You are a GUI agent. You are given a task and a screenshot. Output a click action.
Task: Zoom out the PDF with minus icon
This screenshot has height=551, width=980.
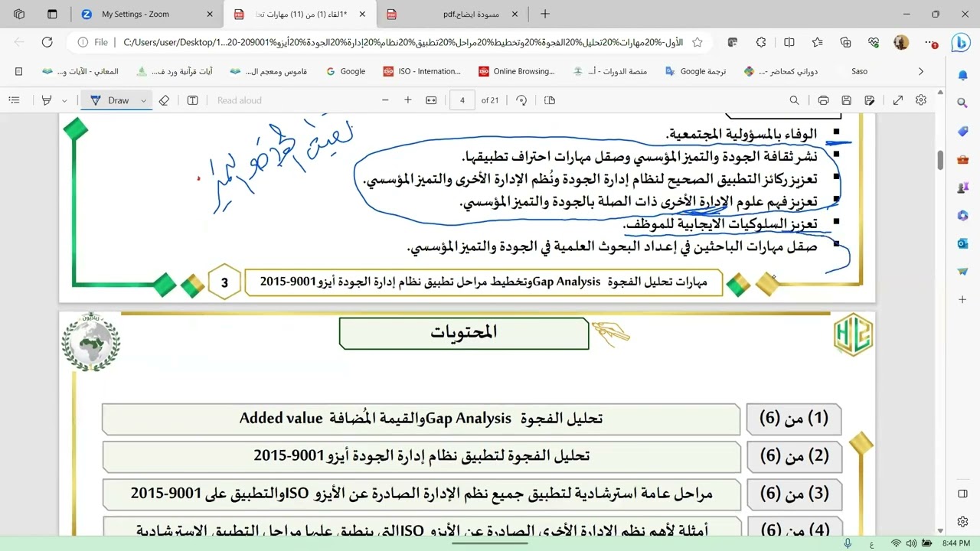pyautogui.click(x=385, y=100)
